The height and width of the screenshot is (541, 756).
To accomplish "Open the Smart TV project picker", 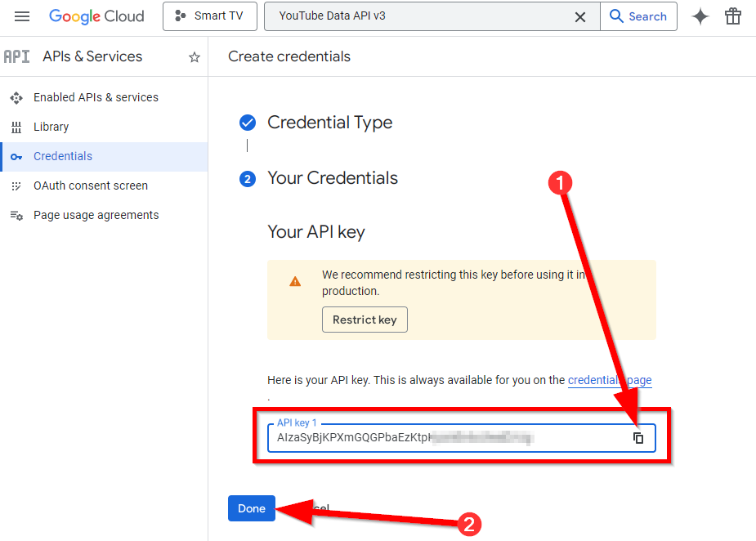I will click(210, 16).
